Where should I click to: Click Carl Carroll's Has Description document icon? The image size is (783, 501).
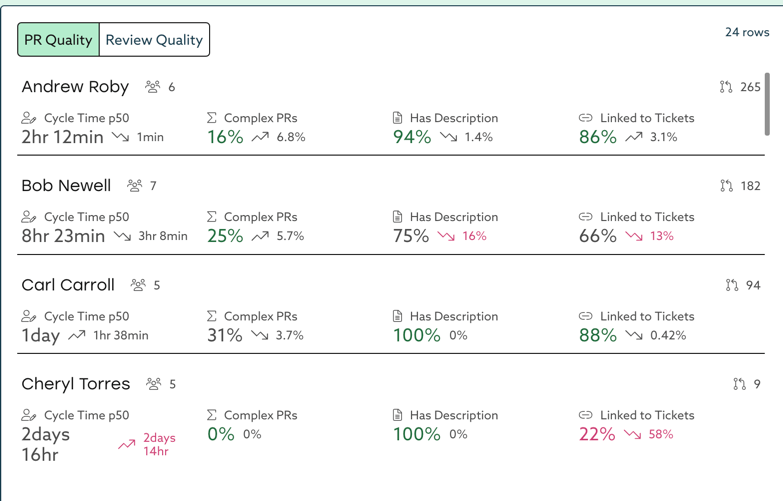tap(398, 316)
